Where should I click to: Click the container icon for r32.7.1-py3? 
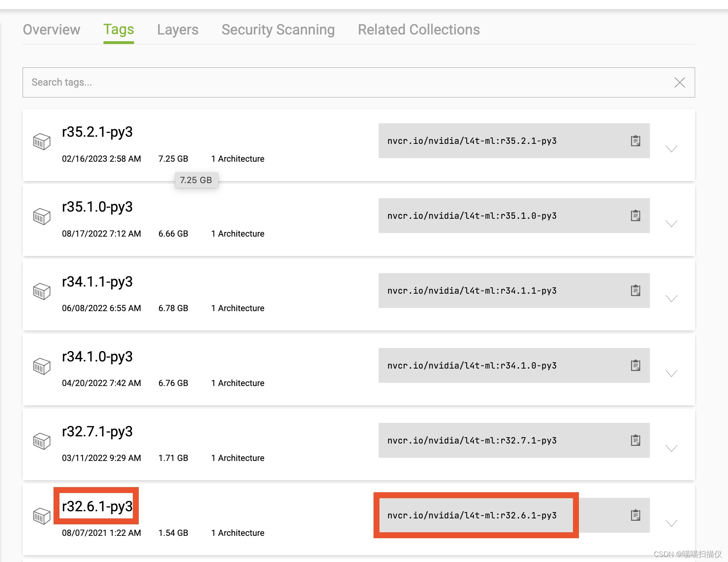point(42,441)
